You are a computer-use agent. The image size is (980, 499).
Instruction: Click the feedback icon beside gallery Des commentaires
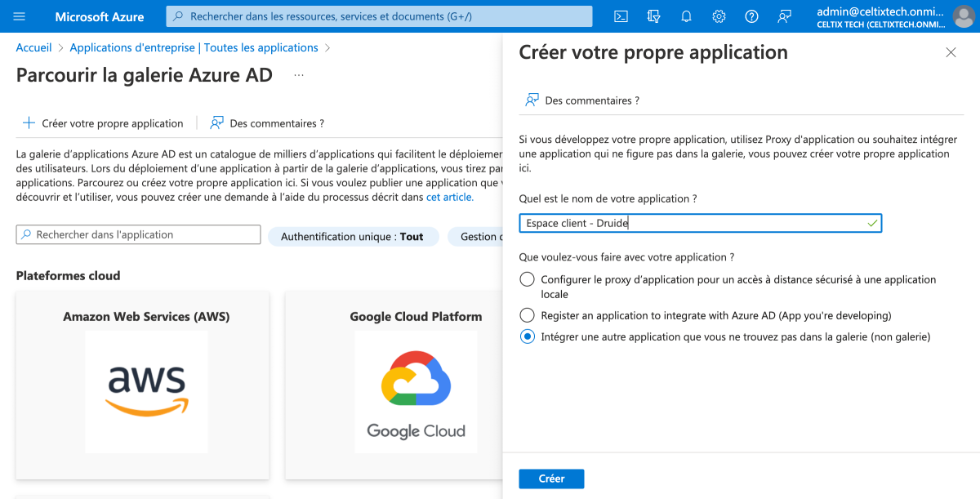[x=216, y=123]
